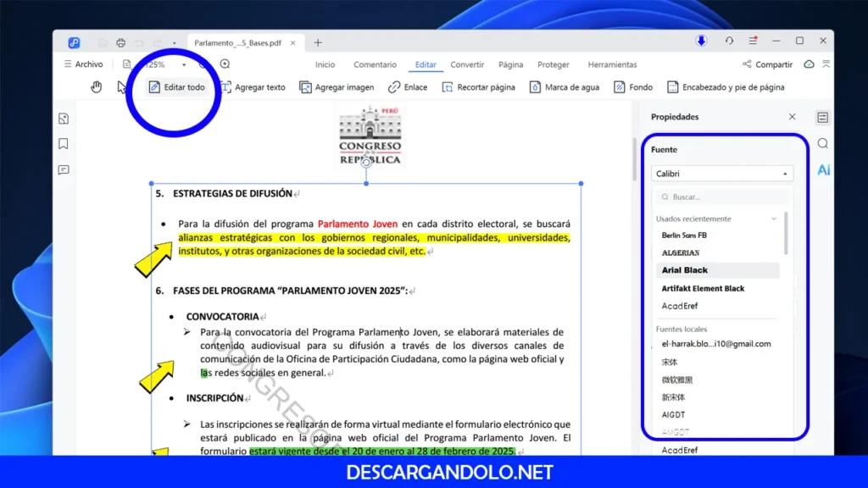Select the Hand tool
Screen dimensions: 868x488
click(96, 86)
